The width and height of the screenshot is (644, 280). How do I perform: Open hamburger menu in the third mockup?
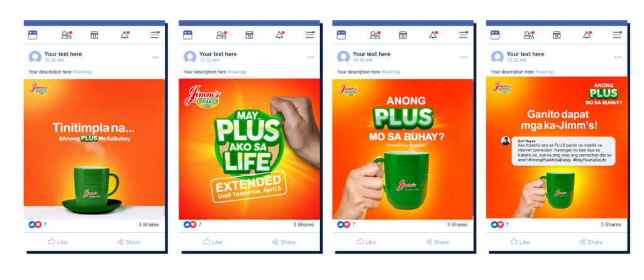[x=464, y=35]
